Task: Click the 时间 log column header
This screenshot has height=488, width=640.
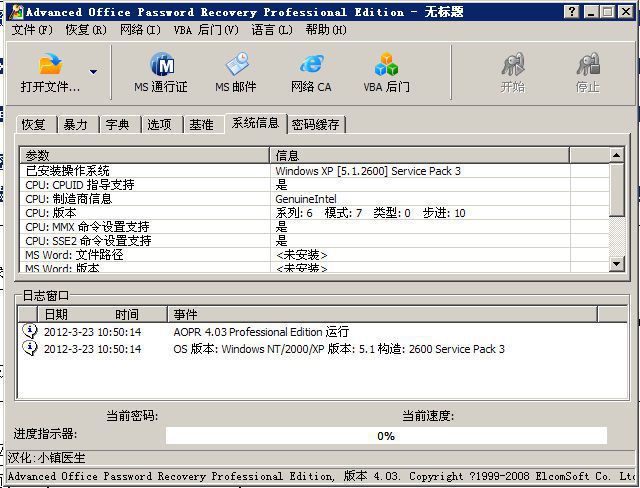Action: [127, 315]
